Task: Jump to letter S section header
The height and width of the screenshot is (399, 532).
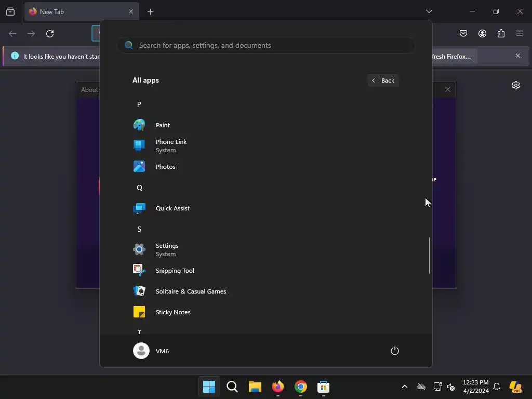Action: (x=139, y=229)
